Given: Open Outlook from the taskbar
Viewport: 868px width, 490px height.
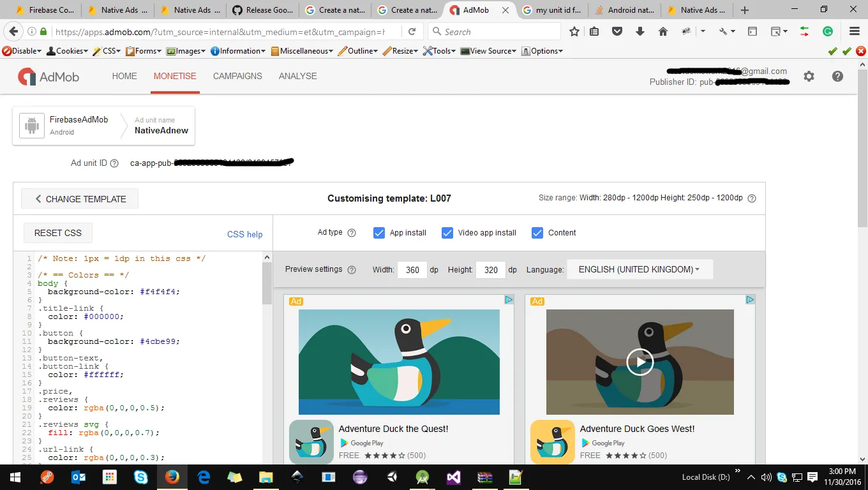Looking at the screenshot, I should click(79, 477).
